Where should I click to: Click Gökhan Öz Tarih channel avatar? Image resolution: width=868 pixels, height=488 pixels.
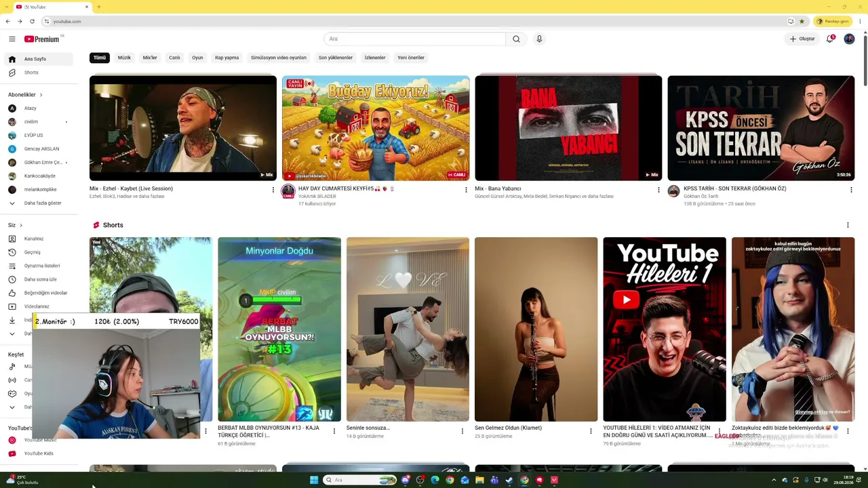673,191
